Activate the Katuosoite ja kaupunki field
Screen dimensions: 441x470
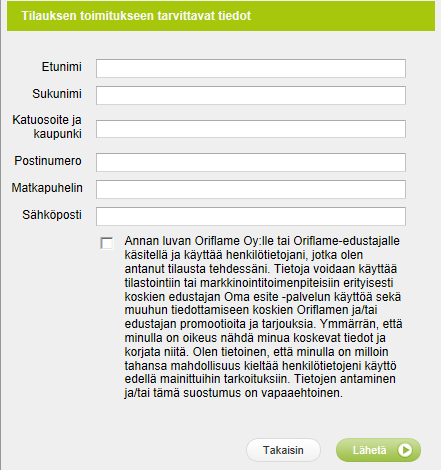[251, 129]
